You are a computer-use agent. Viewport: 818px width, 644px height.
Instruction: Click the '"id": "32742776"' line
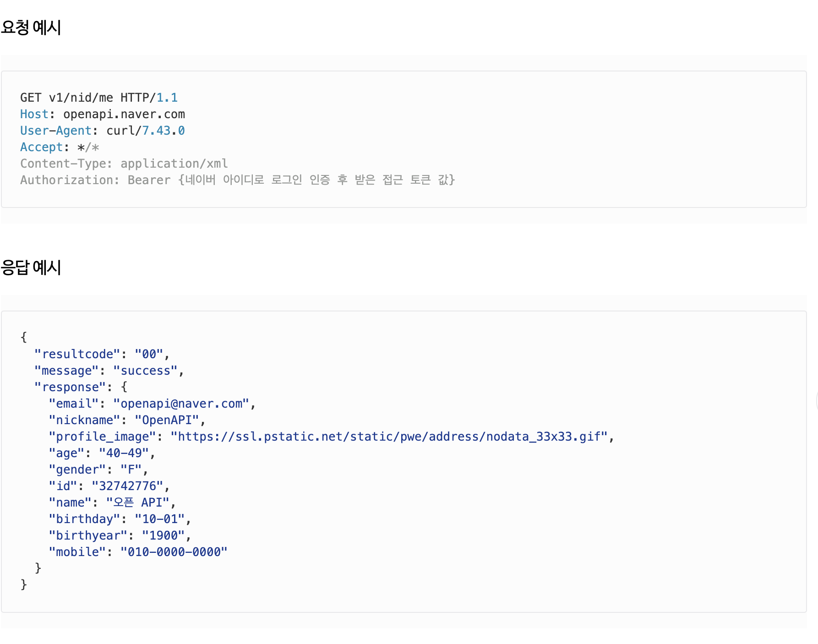click(109, 486)
